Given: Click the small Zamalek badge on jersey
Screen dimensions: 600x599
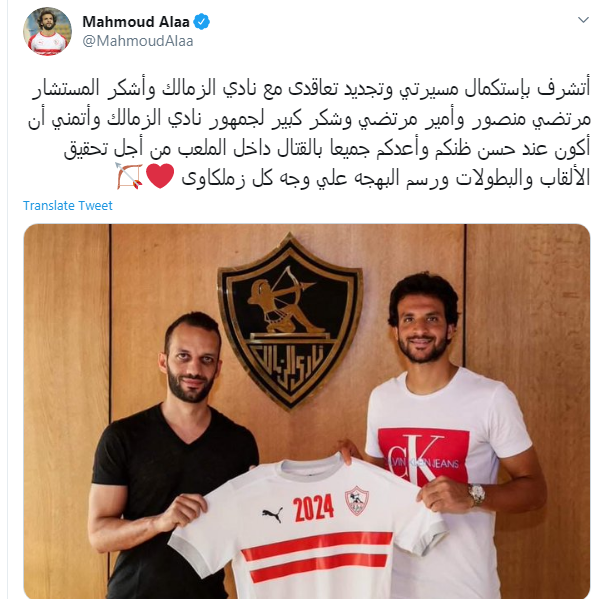Looking at the screenshot, I should (356, 500).
